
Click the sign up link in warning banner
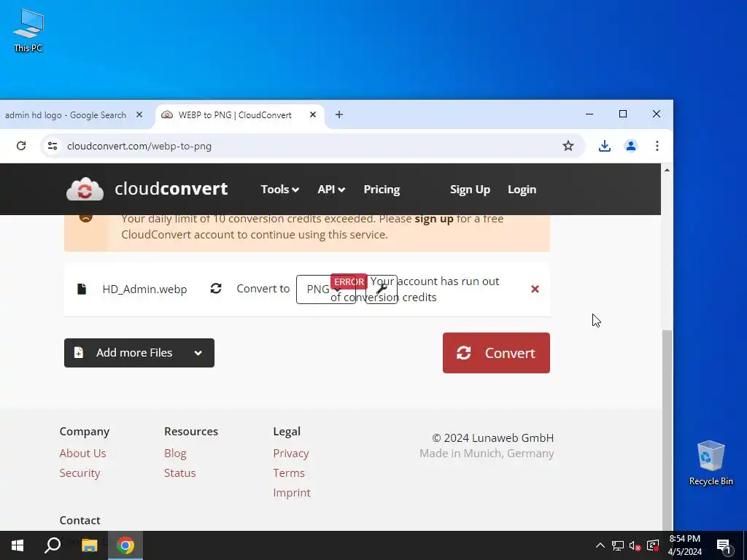pyautogui.click(x=434, y=219)
